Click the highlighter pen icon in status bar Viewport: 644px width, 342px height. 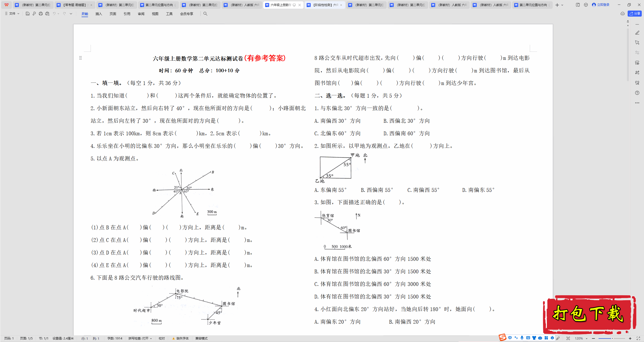pyautogui.click(x=558, y=338)
